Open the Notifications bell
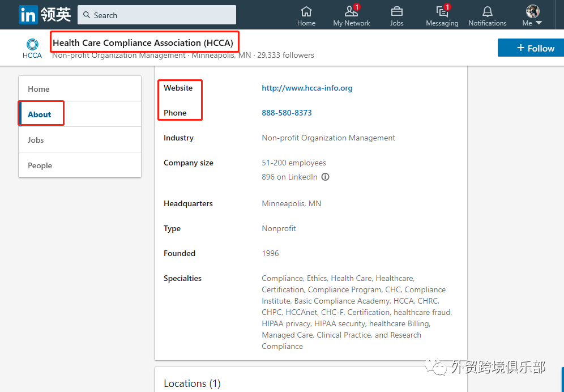The height and width of the screenshot is (392, 564). pyautogui.click(x=488, y=16)
